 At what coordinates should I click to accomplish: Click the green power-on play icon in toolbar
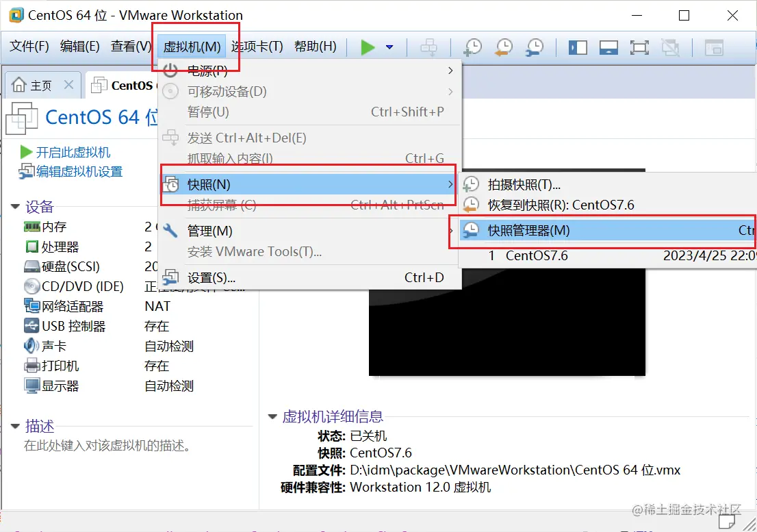[x=368, y=47]
